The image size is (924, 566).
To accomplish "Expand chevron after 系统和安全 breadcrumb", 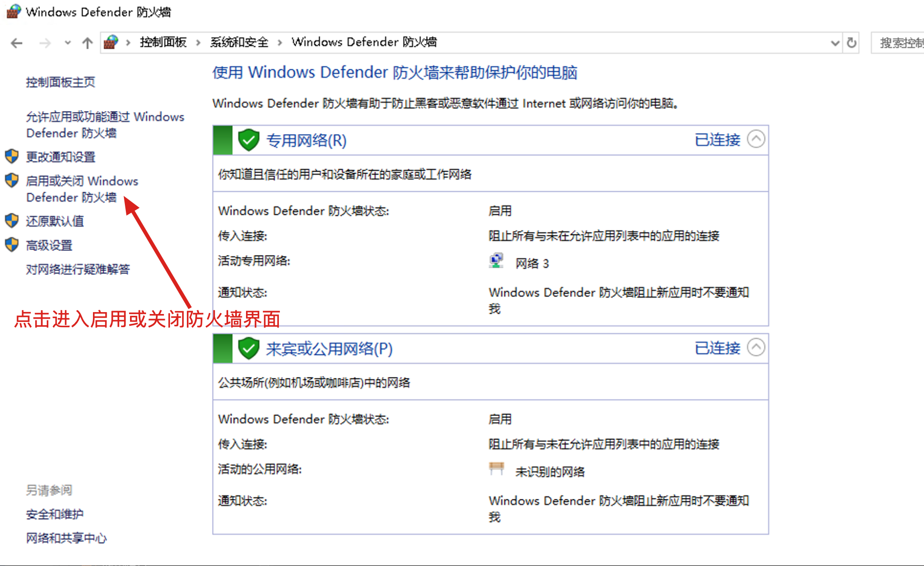I will click(x=280, y=43).
